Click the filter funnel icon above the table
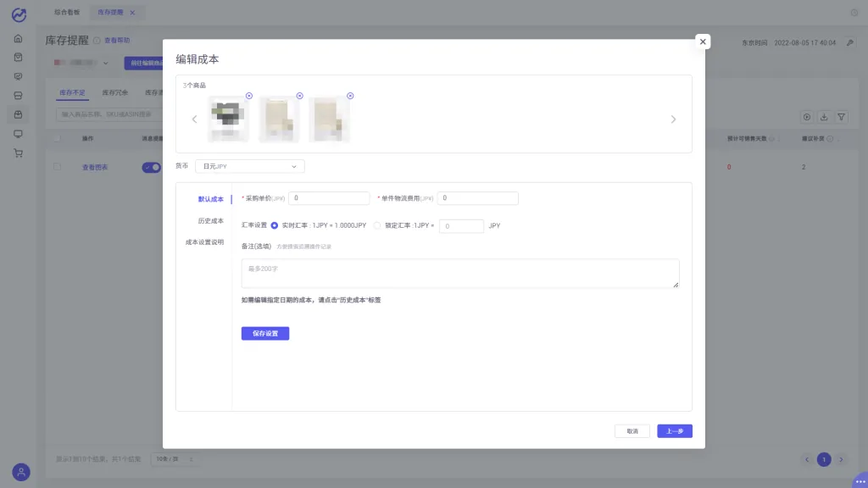This screenshot has height=488, width=868. pos(842,117)
